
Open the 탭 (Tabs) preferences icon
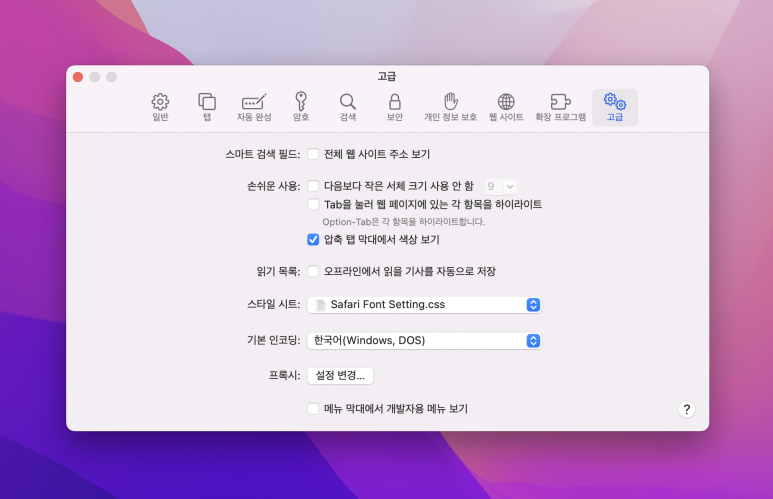207,107
